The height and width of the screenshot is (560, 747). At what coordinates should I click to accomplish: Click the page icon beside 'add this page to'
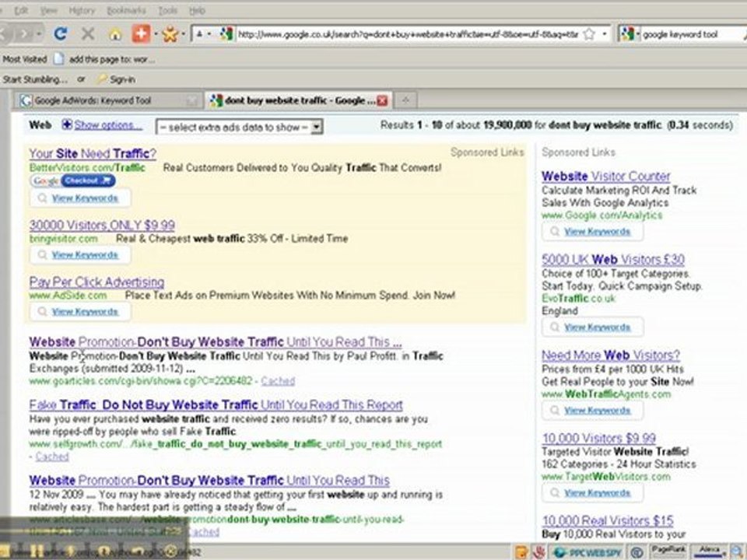tap(58, 59)
